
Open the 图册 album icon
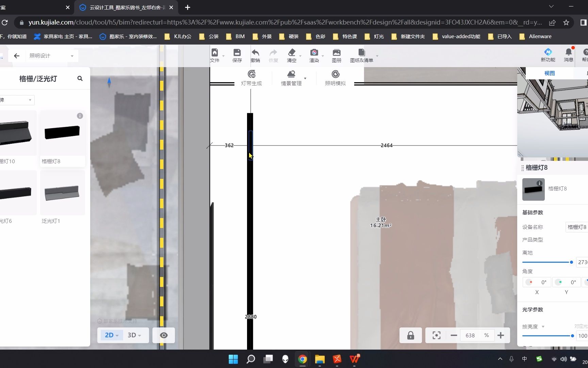pyautogui.click(x=337, y=52)
